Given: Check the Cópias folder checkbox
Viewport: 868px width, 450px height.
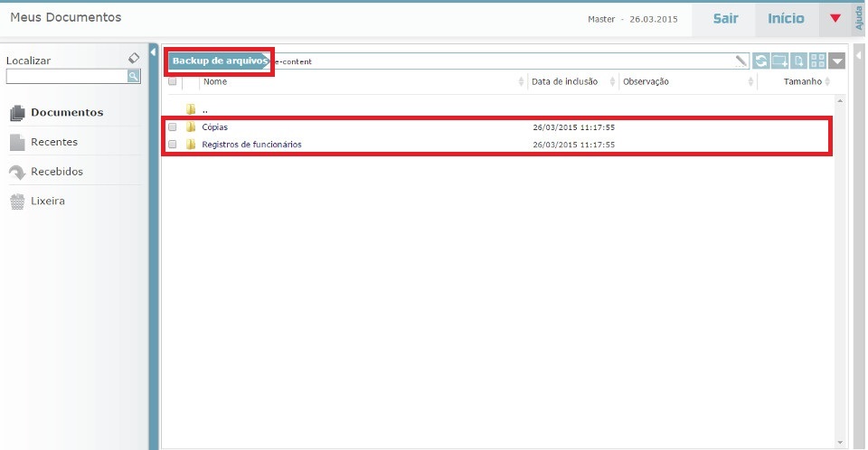Looking at the screenshot, I should 173,127.
